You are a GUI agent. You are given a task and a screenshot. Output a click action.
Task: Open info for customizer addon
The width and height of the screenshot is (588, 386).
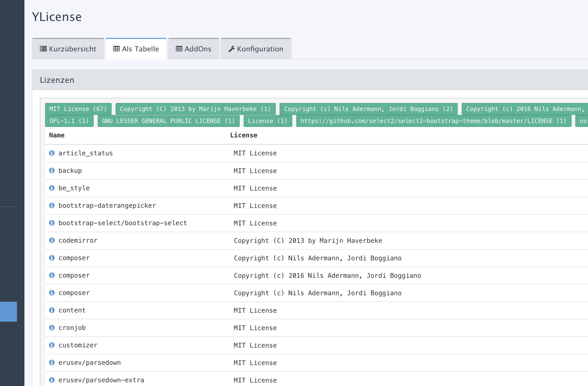(52, 345)
